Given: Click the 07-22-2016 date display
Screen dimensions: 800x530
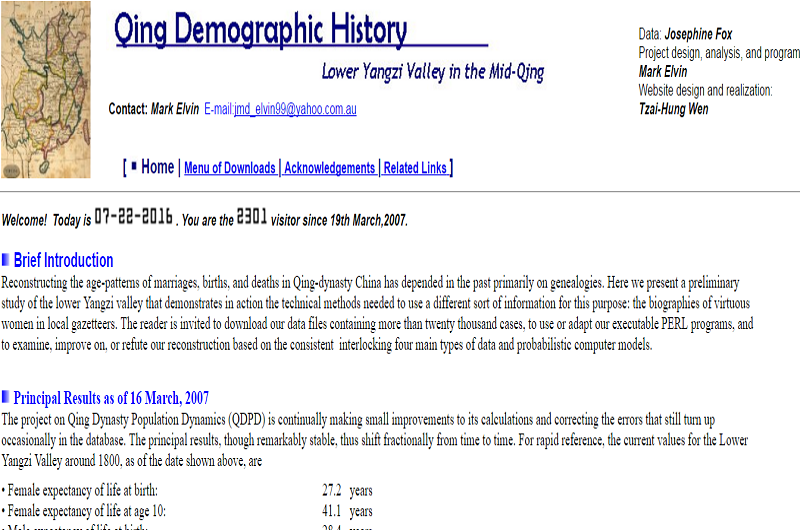Looking at the screenshot, I should [134, 217].
